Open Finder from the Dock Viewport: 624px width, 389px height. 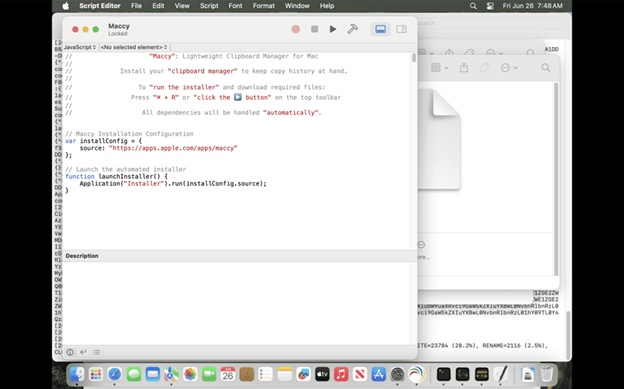76,374
